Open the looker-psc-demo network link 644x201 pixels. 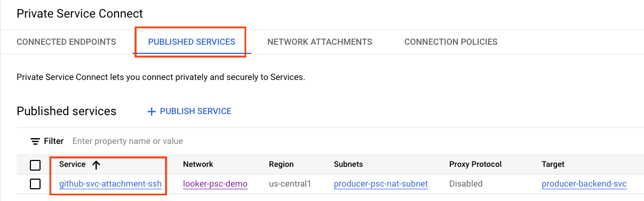[215, 184]
